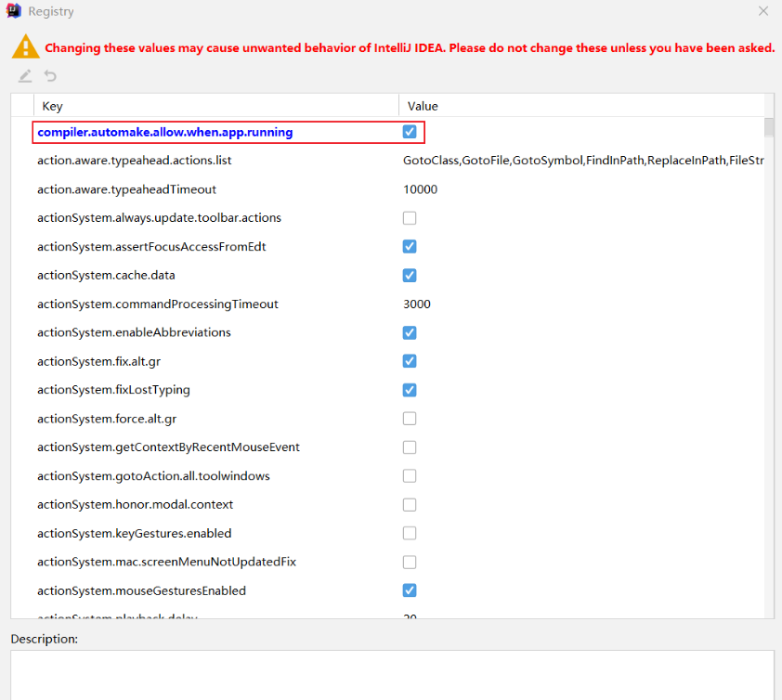Screen dimensions: 782x700
Task: Uncheck actionSystem.fix.alt.gr checkbox
Action: point(410,361)
